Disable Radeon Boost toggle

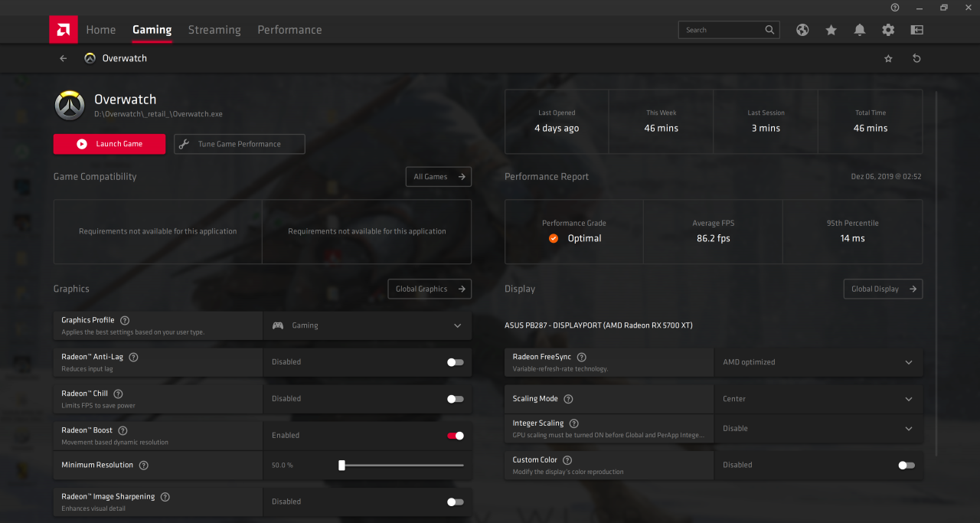[x=456, y=436]
